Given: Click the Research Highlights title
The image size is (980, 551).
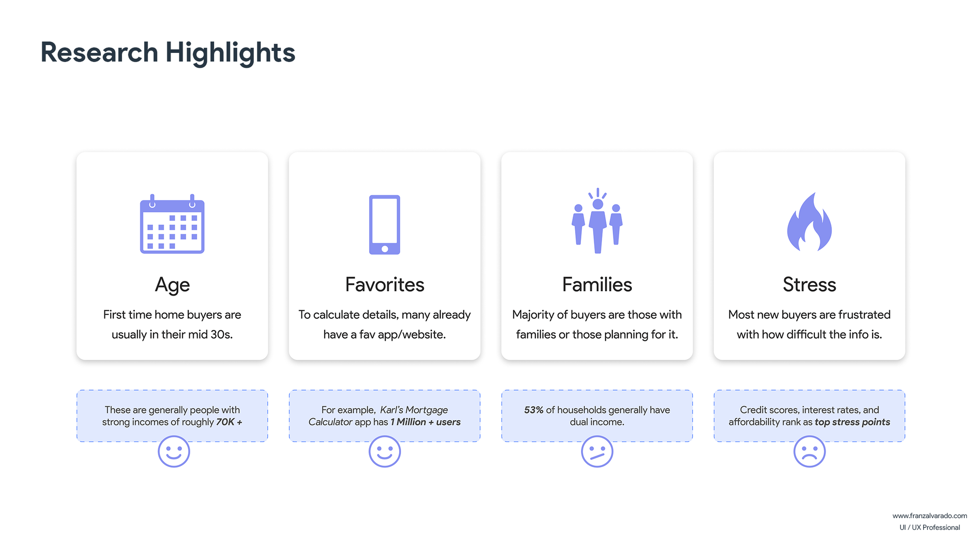Looking at the screenshot, I should click(168, 52).
